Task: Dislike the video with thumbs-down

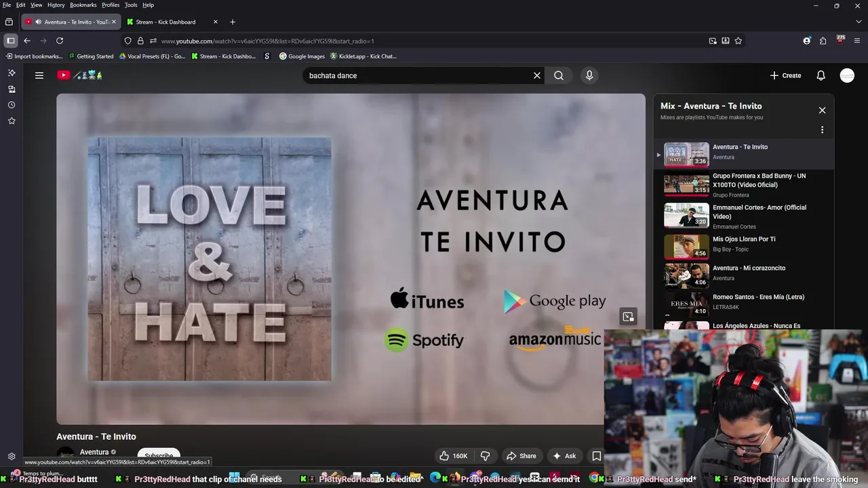Action: tap(485, 456)
